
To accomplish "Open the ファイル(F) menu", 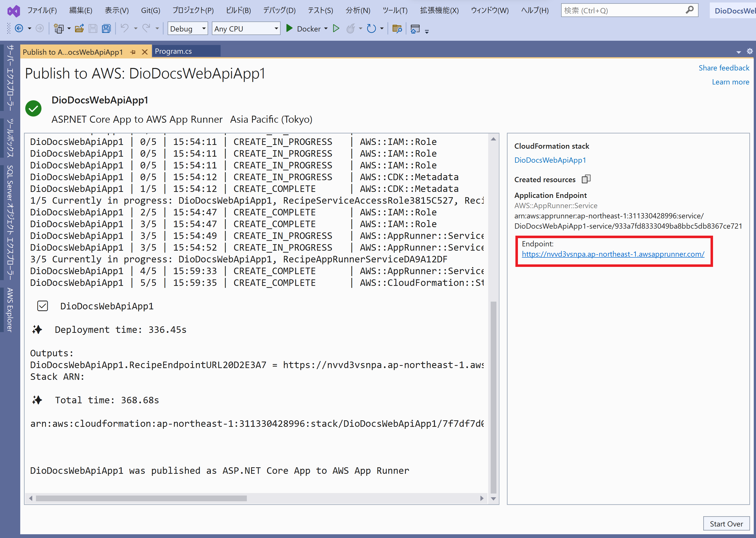I will point(42,10).
